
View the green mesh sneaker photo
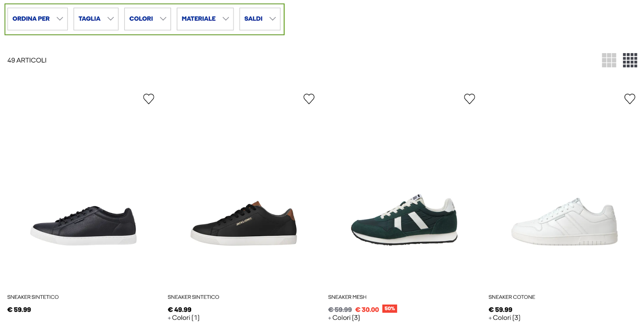click(404, 220)
